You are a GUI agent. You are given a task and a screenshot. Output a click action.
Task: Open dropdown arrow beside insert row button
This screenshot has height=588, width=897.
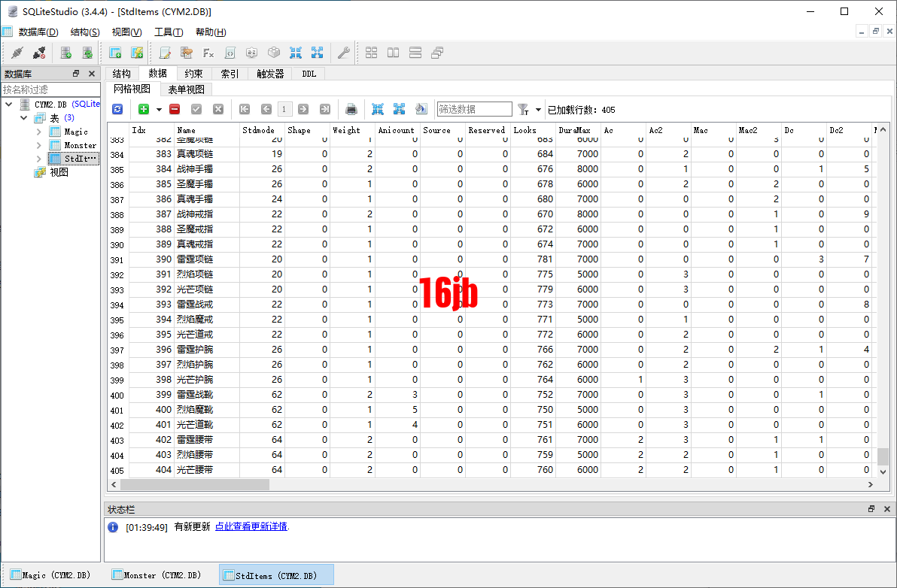(159, 110)
